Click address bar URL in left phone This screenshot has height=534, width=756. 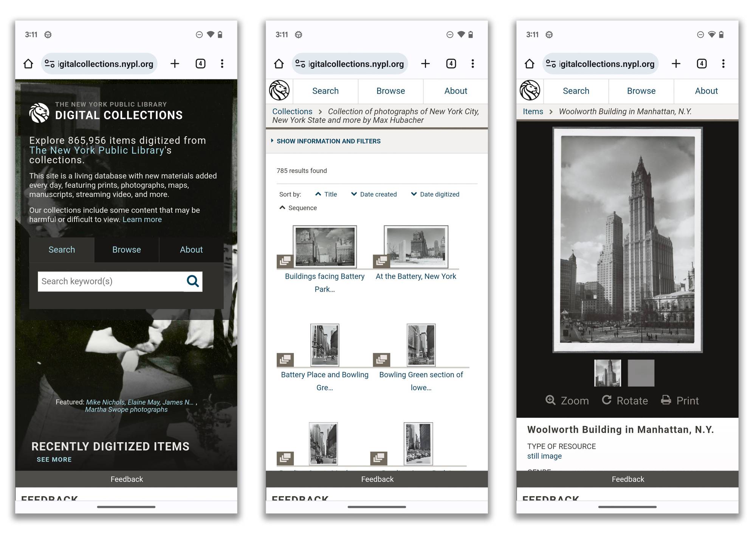[105, 64]
